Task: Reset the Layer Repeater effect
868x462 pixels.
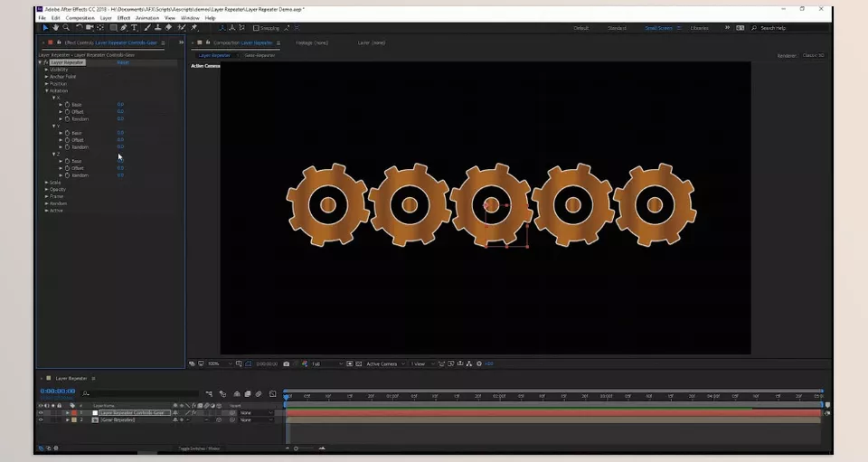Action: [123, 62]
